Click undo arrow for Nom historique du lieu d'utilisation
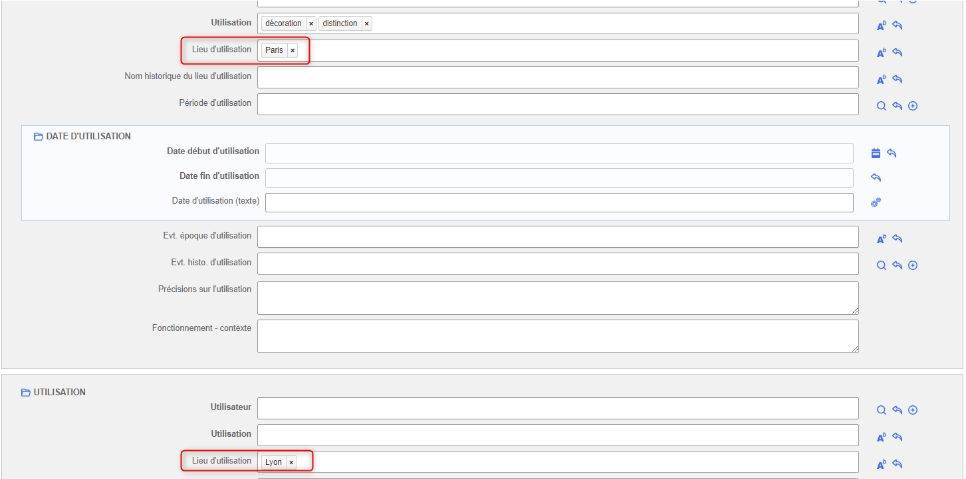This screenshot has width=966, height=479. 898,79
